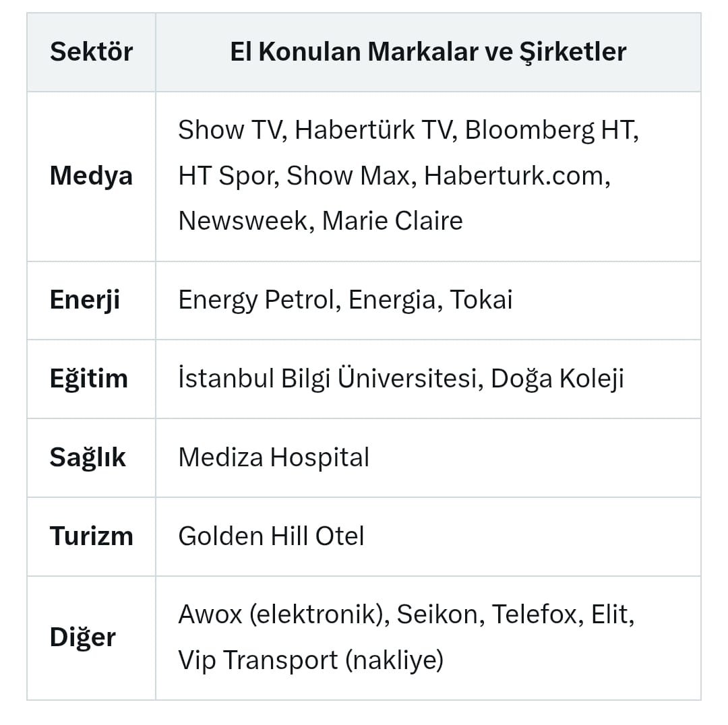The width and height of the screenshot is (728, 725).
Task: Click the Turizm sector cell
Action: (x=92, y=536)
